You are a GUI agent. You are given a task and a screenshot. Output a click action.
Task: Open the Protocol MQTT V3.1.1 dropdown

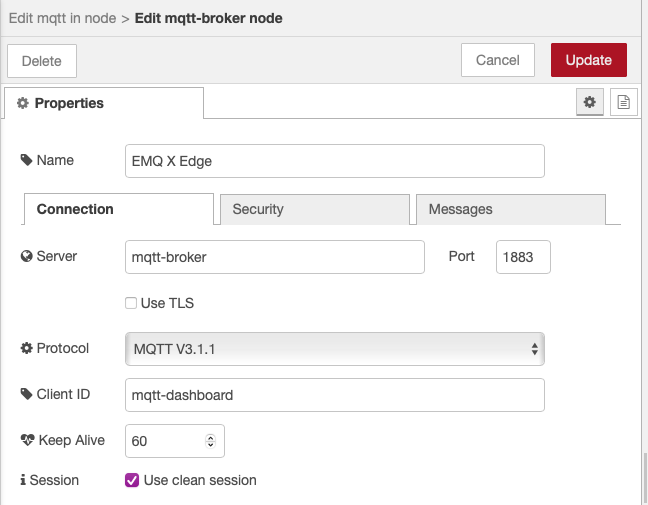335,349
